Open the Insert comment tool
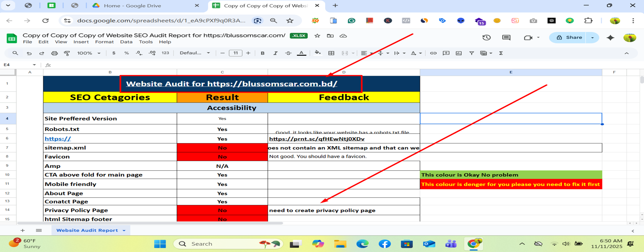 coord(446,53)
